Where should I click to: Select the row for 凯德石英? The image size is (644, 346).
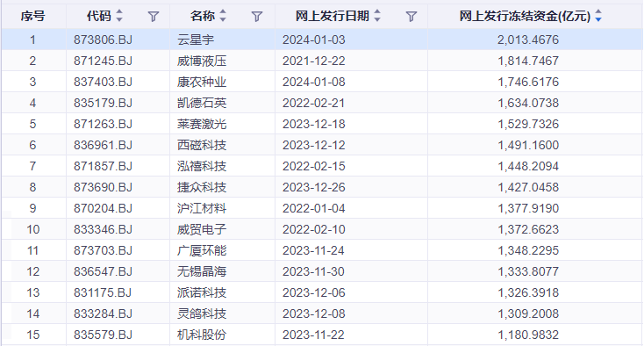click(322, 103)
